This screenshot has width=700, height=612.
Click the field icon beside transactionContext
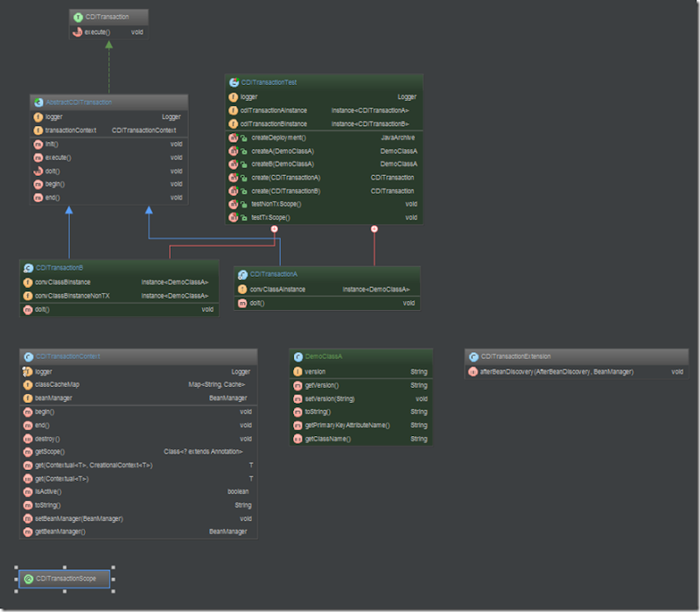pos(38,130)
